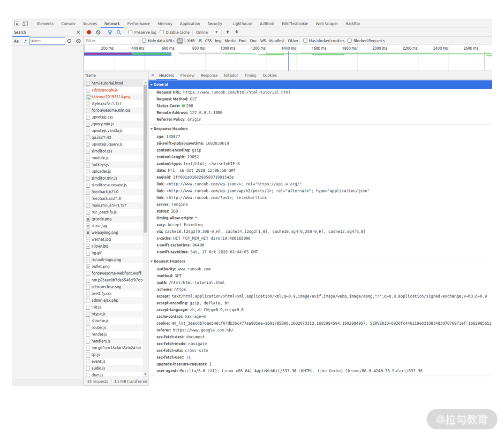Open the Timing tab of the request

(250, 75)
